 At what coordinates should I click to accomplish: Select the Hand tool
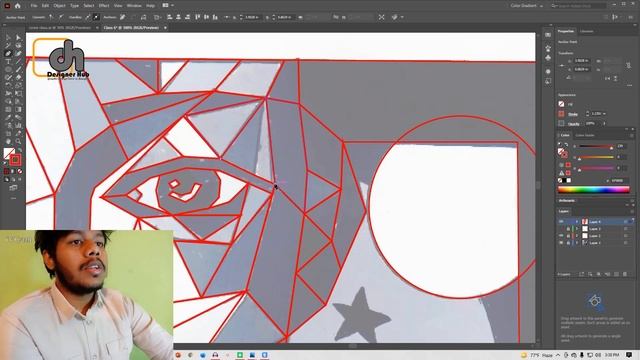click(x=8, y=142)
